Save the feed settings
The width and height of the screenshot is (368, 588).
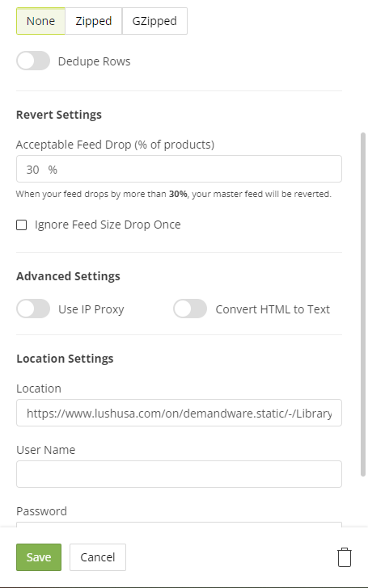tap(39, 557)
